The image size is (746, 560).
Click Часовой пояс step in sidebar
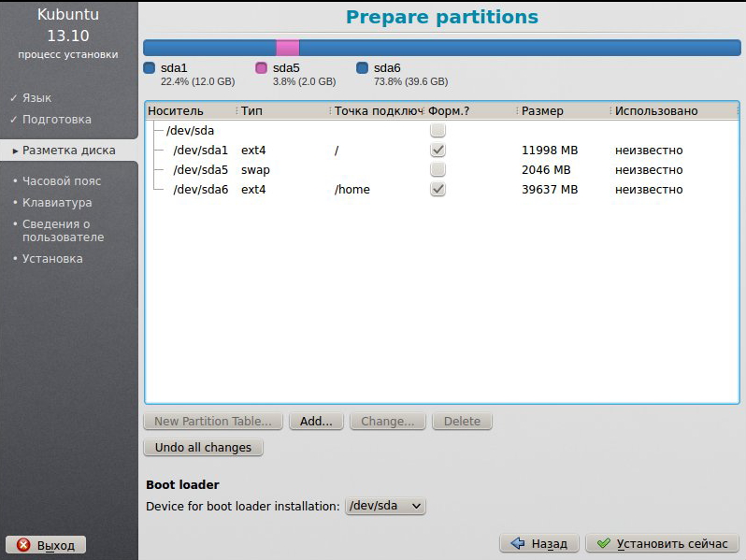click(62, 180)
